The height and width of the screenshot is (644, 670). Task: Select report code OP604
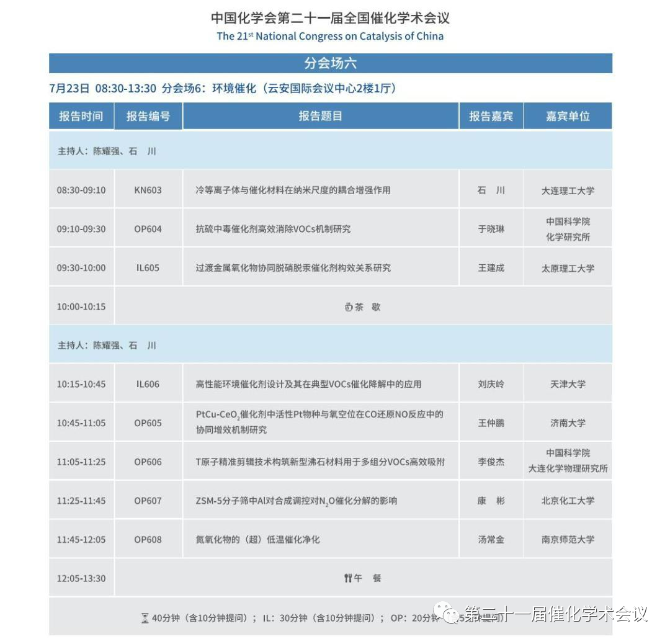148,229
